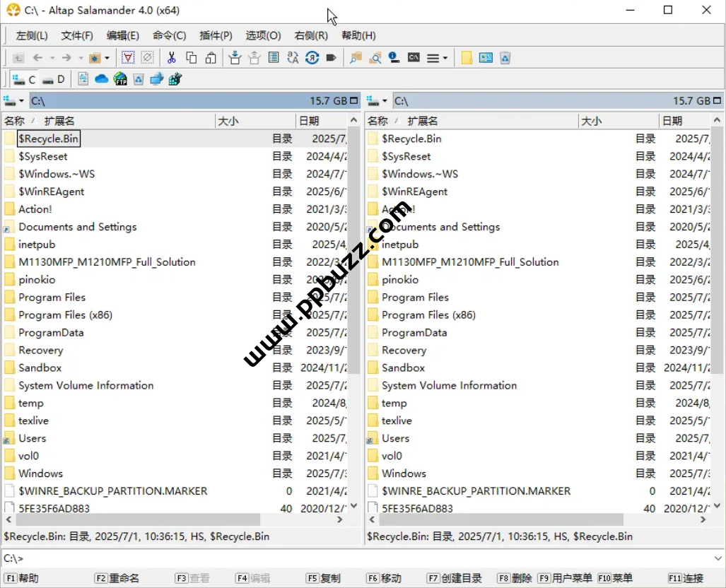
Task: Open the 命令(C) menu
Action: (169, 35)
